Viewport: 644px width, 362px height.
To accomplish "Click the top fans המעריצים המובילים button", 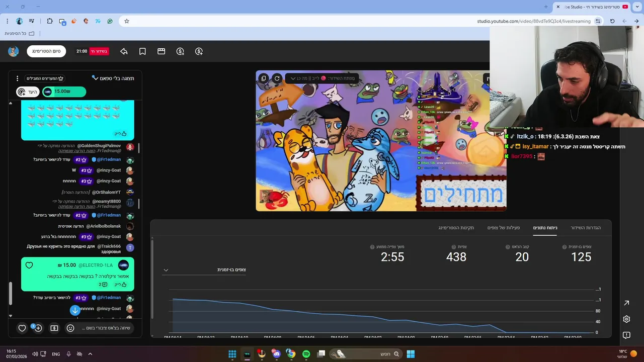I will tap(45, 78).
